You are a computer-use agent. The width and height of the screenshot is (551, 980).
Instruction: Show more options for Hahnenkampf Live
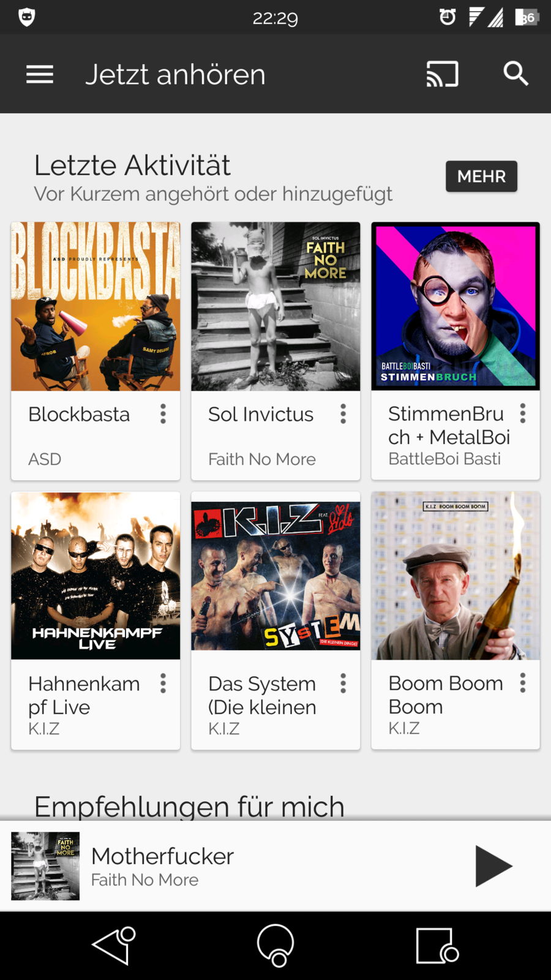click(x=163, y=684)
